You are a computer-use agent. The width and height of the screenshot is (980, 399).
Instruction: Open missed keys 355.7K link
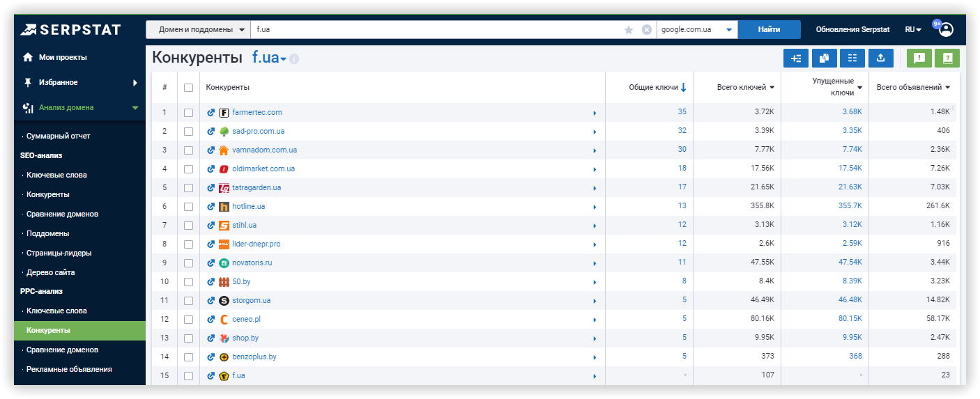pos(850,207)
